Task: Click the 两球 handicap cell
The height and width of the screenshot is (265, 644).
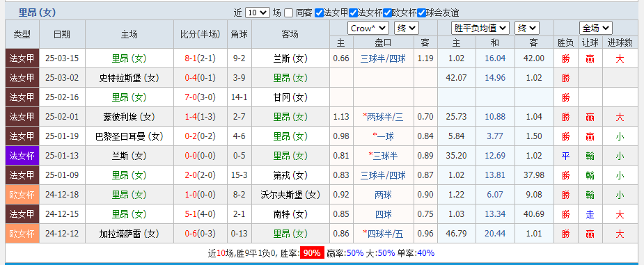Action: click(x=383, y=195)
